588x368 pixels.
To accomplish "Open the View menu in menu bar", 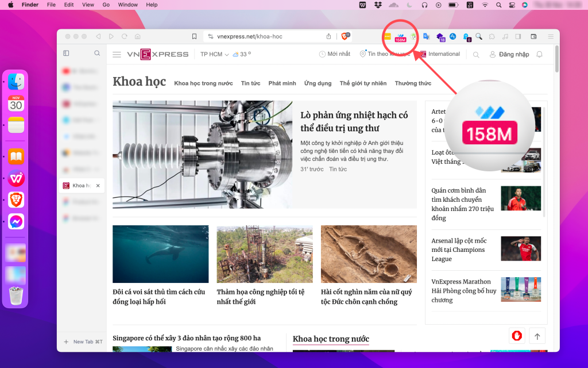I will coord(88,5).
